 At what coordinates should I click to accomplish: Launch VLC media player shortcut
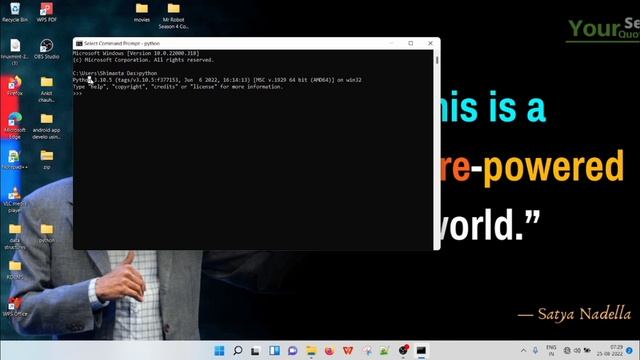point(15,200)
